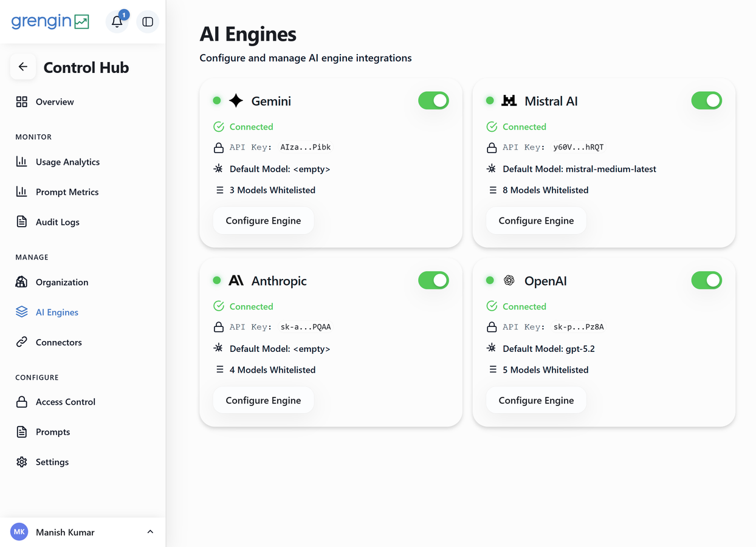Screen dimensions: 756x547
Task: Expand the Manish Kumar user menu chevron
Action: point(150,532)
